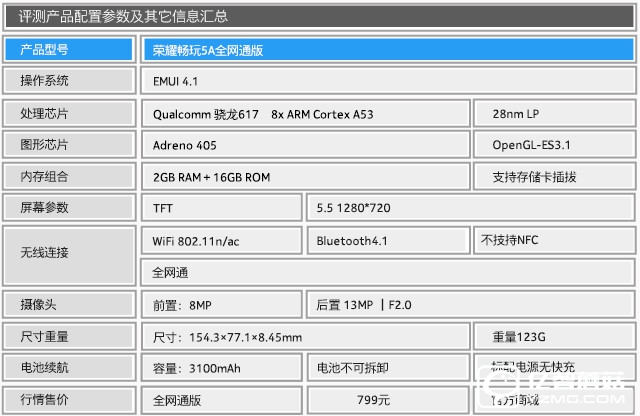Click the 28nm LP cell
640x416 pixels.
click(x=554, y=113)
